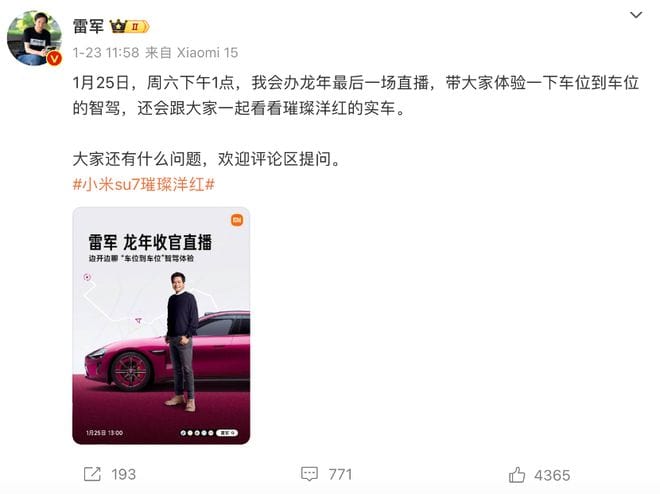Open the post options chevron menu
Viewport: 660px width, 494px height.
tap(636, 15)
